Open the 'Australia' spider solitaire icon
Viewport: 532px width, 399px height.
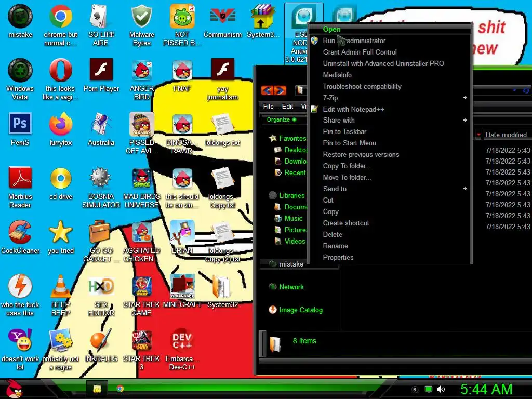click(x=101, y=129)
